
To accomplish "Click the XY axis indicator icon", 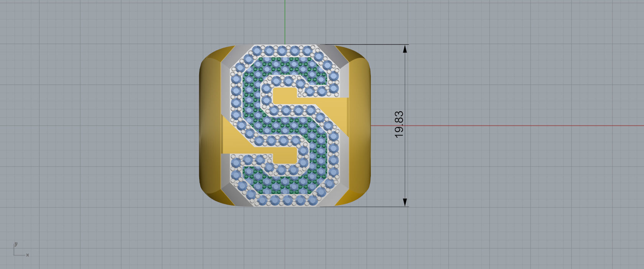I will pos(21,249).
